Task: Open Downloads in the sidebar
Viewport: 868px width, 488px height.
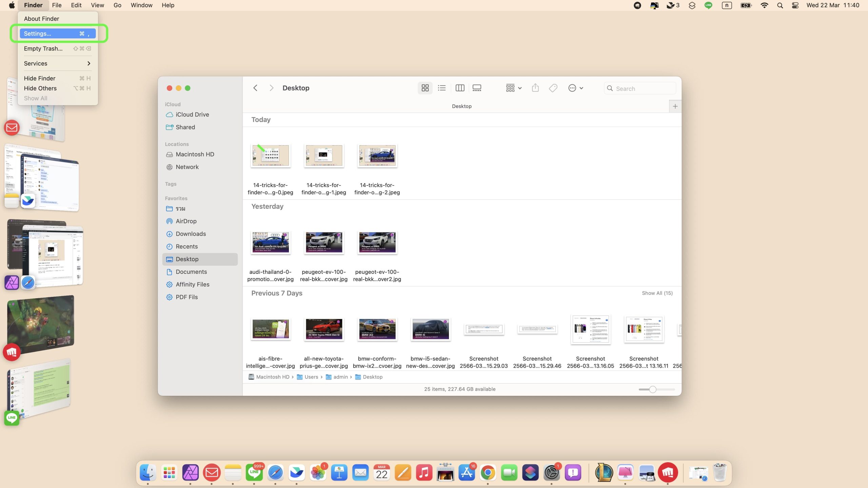Action: point(191,234)
